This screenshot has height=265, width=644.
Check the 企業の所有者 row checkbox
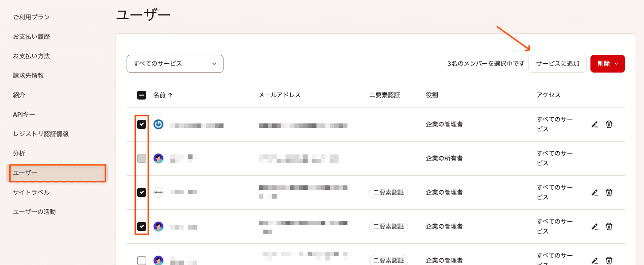(141, 158)
